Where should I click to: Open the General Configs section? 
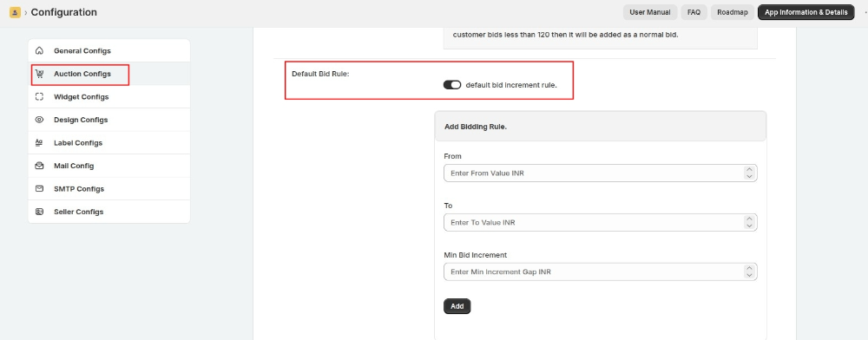coord(109,51)
